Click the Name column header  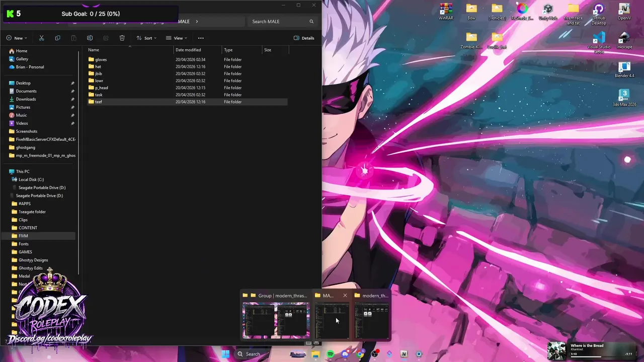tap(130, 50)
